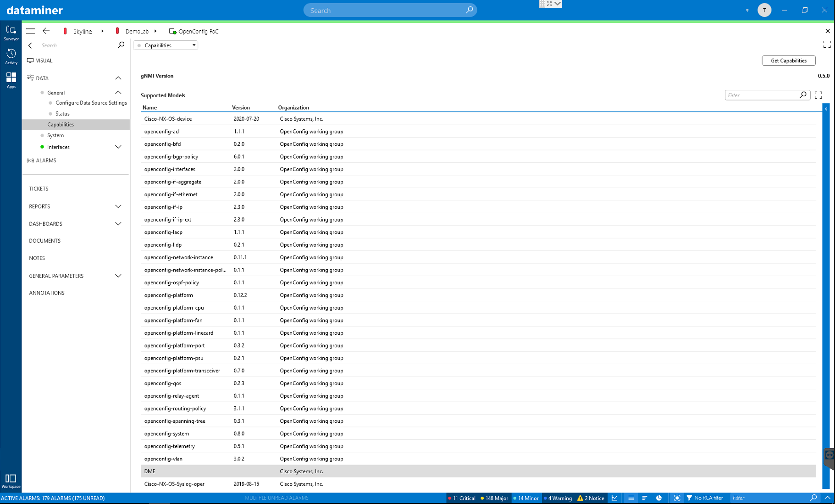
Task: Filter alarms by 2 Notice
Action: point(591,498)
